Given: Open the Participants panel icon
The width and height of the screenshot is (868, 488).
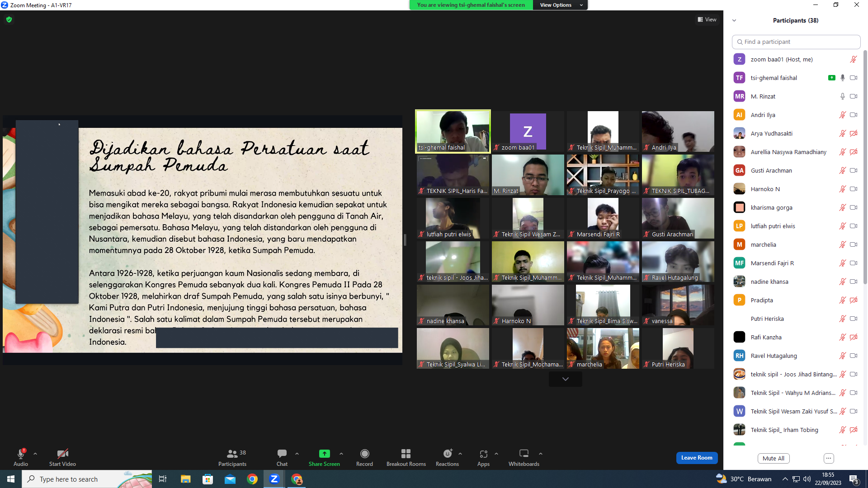Looking at the screenshot, I should 232,454.
